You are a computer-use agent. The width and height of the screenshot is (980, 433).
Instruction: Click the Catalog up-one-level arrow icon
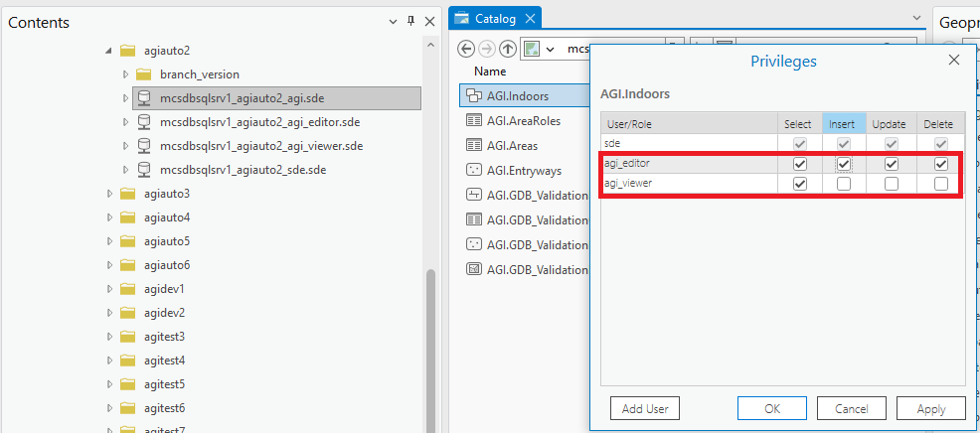[x=508, y=49]
